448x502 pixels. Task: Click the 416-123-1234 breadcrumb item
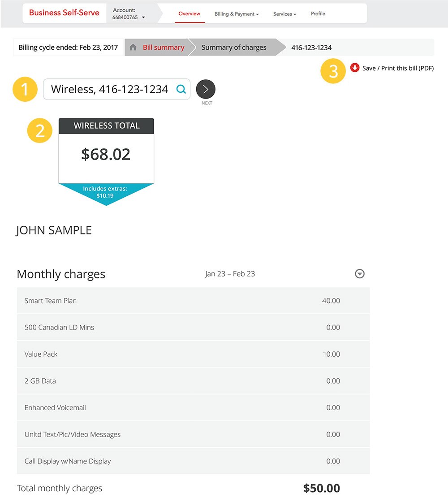pos(311,48)
